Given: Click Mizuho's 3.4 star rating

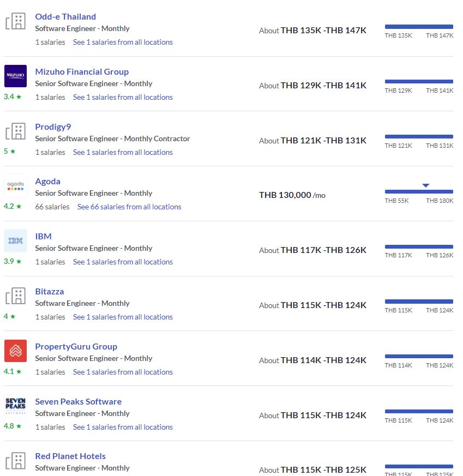Looking at the screenshot, I should (13, 97).
